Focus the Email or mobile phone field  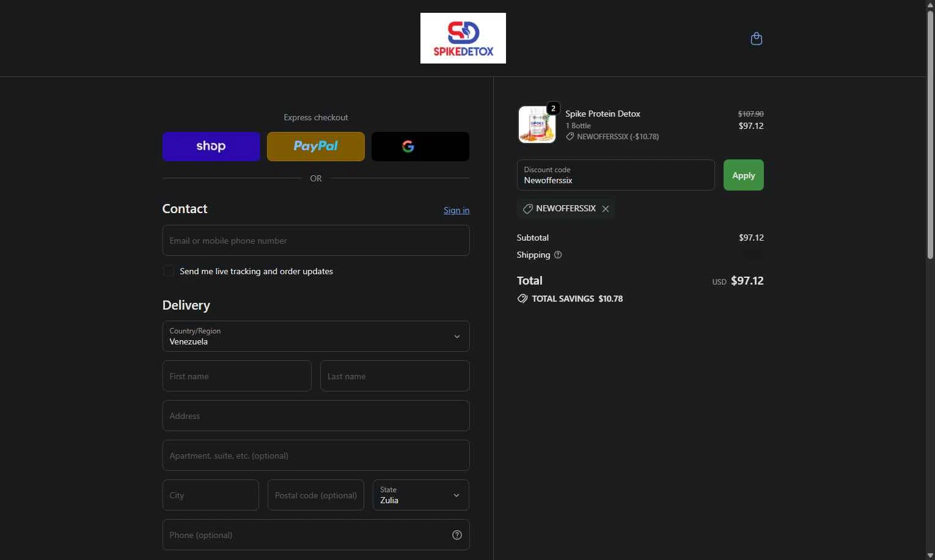tap(316, 241)
